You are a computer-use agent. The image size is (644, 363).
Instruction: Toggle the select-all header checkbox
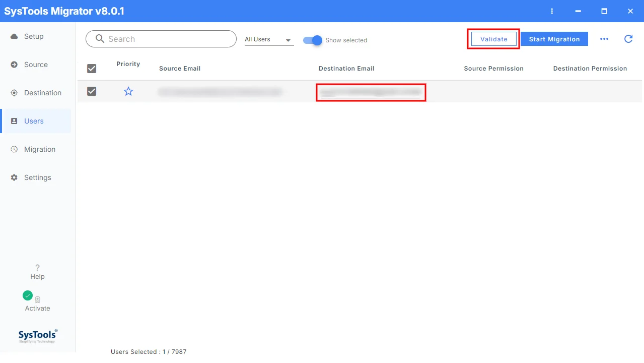tap(92, 69)
